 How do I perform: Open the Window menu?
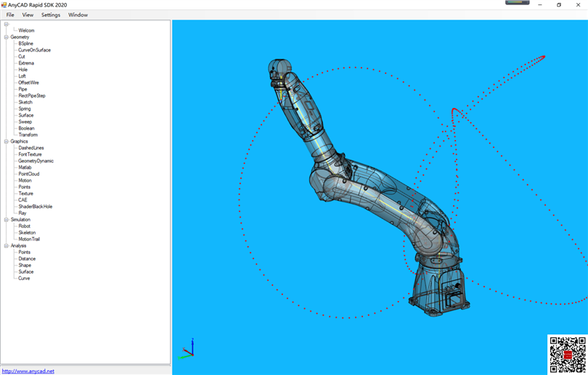78,15
